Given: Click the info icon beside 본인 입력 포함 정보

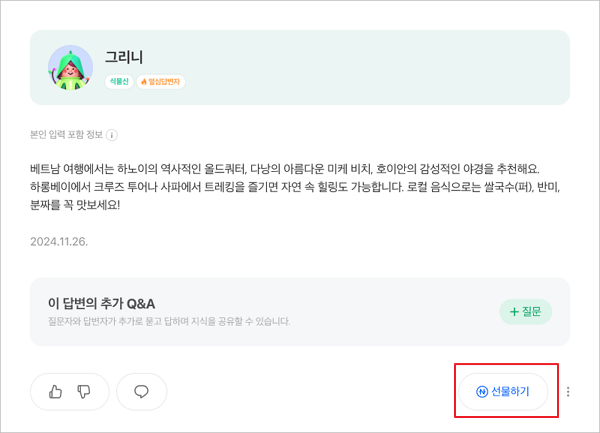Looking at the screenshot, I should 112,135.
